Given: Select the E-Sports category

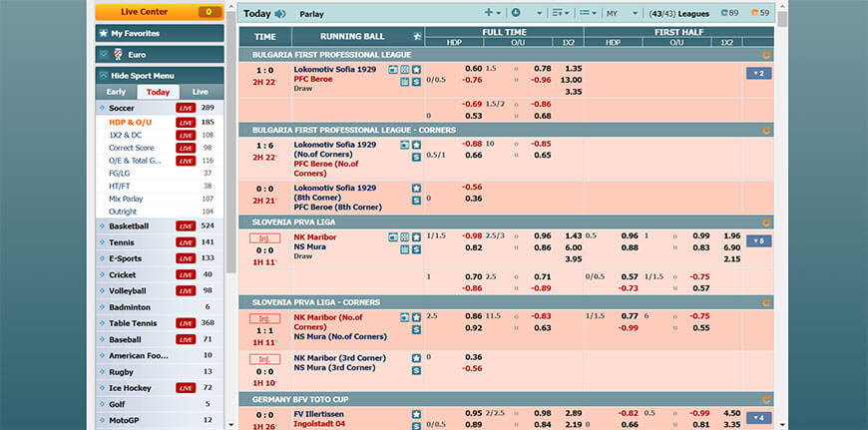Looking at the screenshot, I should 160,258.
